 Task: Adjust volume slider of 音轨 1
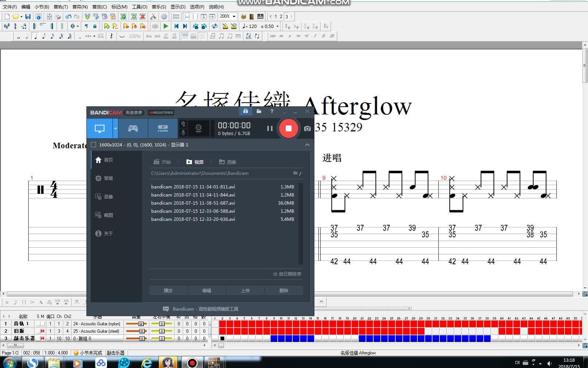click(x=136, y=324)
